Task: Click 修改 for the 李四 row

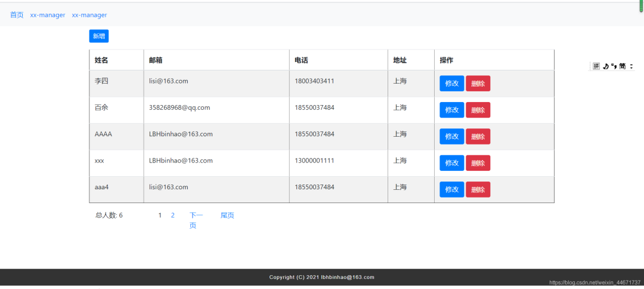Action: [451, 84]
